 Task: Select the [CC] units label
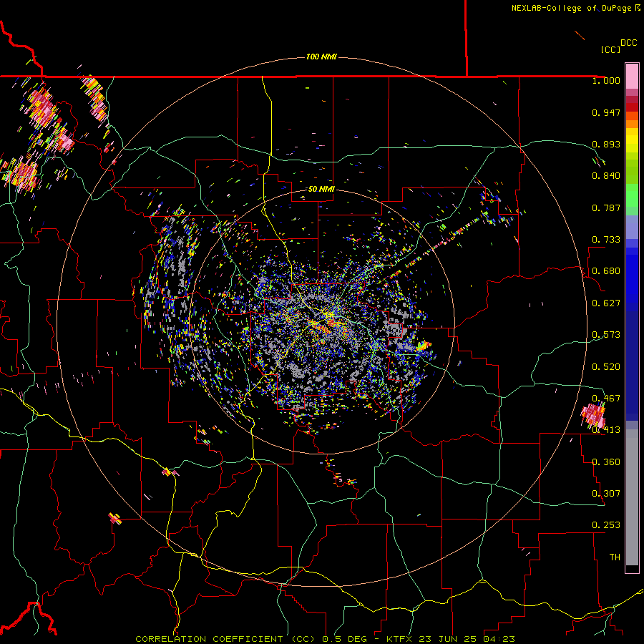pos(610,49)
